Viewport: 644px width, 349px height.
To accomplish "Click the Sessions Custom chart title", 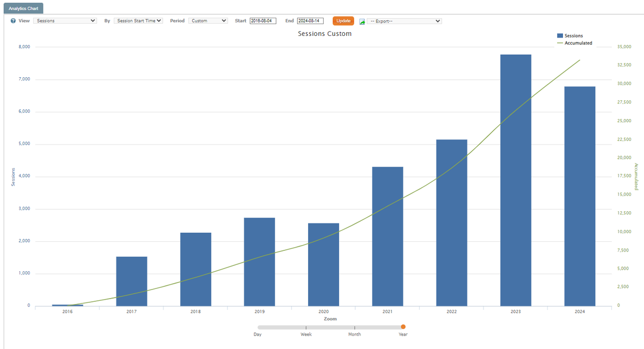I will (x=325, y=34).
